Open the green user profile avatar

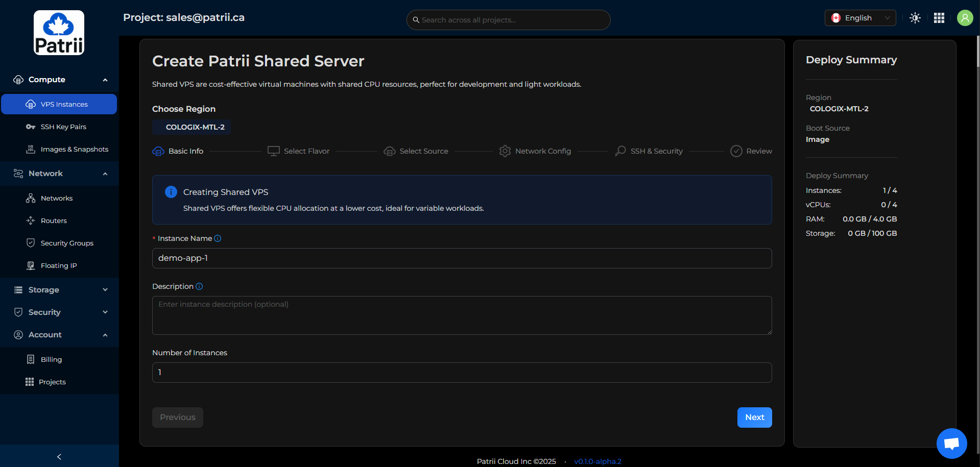pos(964,18)
